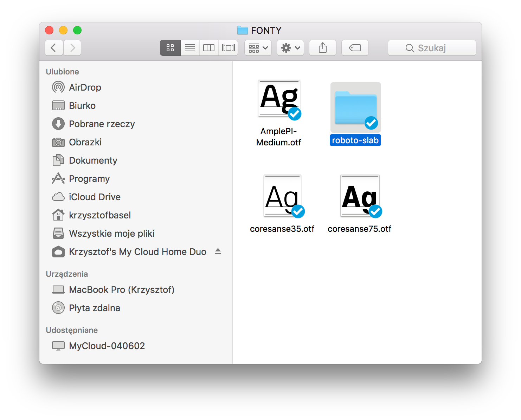Click the krzysztofbasel home icon
This screenshot has height=420, width=521.
[58, 215]
